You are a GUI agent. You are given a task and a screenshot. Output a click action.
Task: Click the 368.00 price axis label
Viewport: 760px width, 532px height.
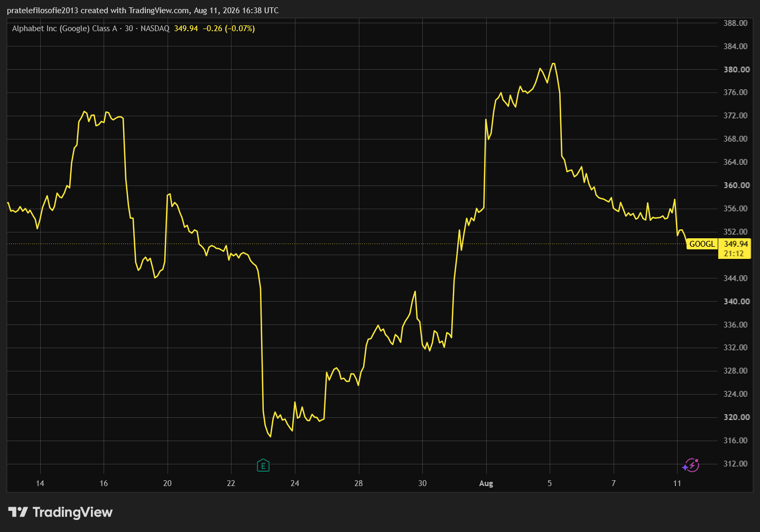coord(736,139)
